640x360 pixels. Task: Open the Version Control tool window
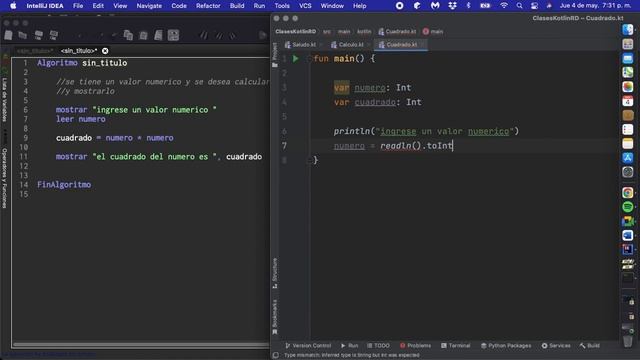point(308,345)
